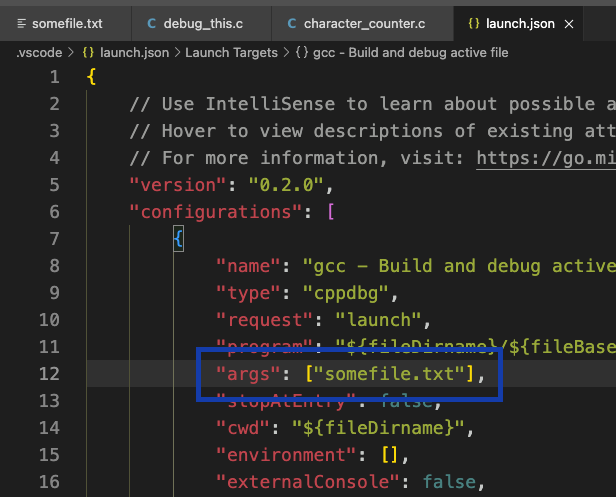Select the character_counter.c tab
The image size is (616, 497).
364,22
